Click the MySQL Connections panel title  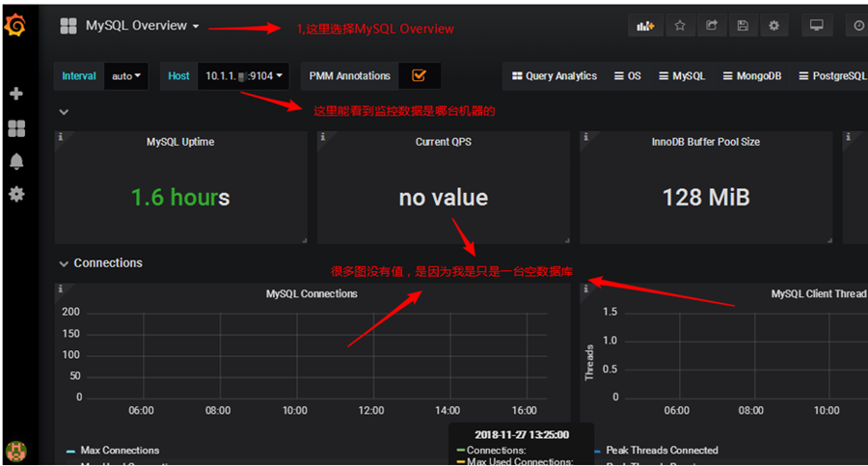tap(312, 293)
